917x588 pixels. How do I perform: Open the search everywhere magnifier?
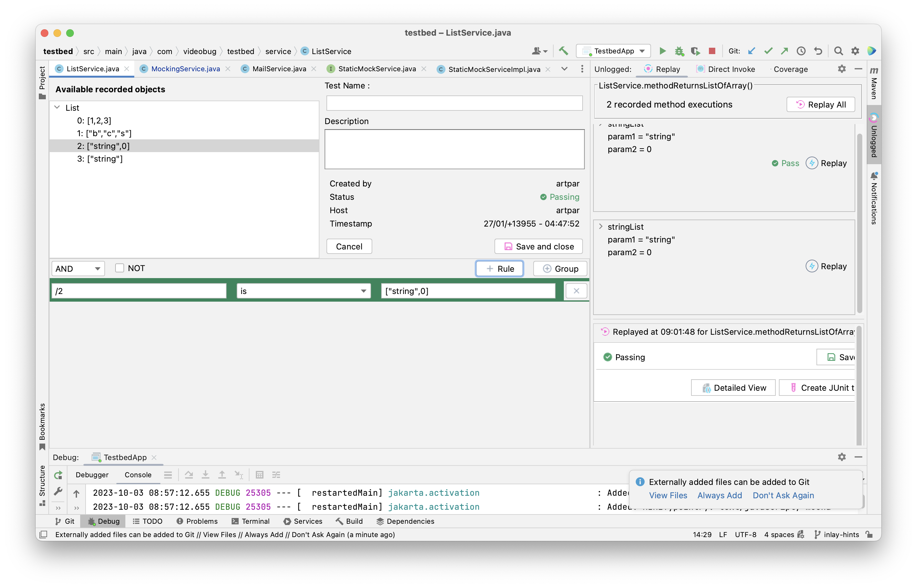pyautogui.click(x=838, y=51)
